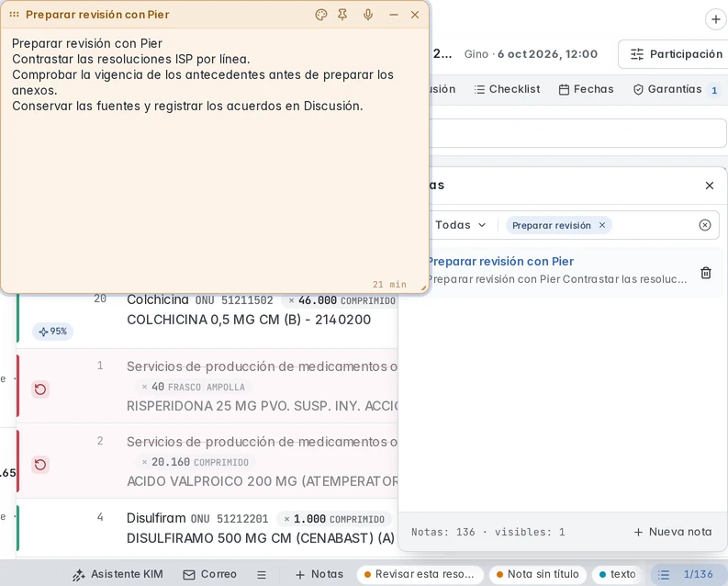Remove the Preparar revisión filter chip

point(602,225)
